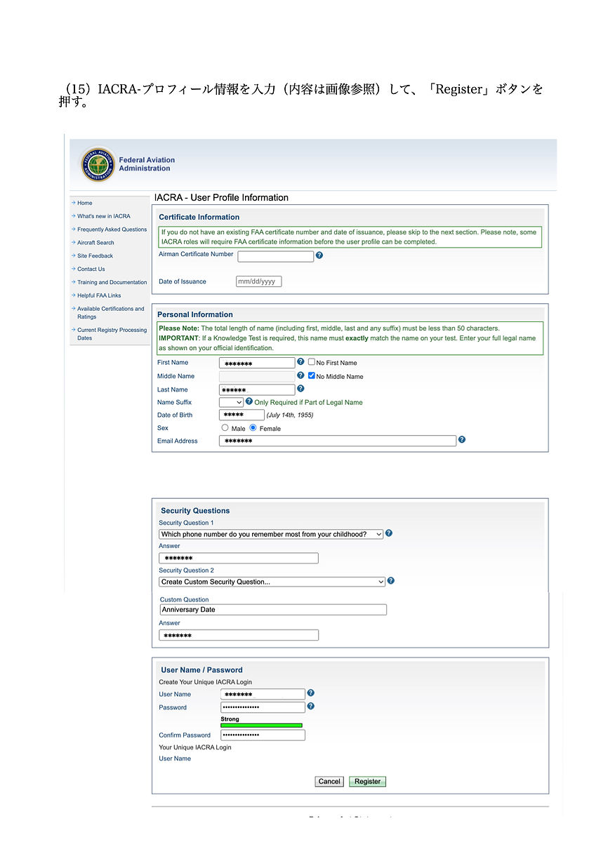
Task: Click the disabled Middle Name field
Action: click(257, 376)
